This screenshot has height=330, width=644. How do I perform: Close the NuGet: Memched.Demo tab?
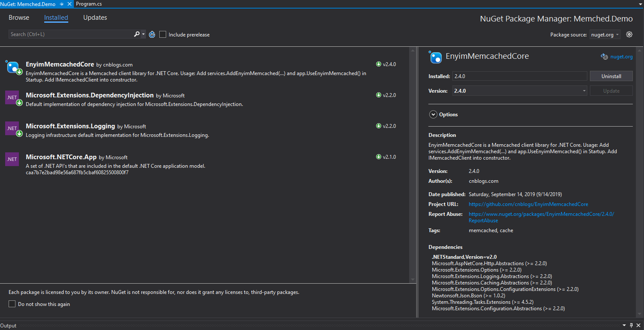pos(69,4)
